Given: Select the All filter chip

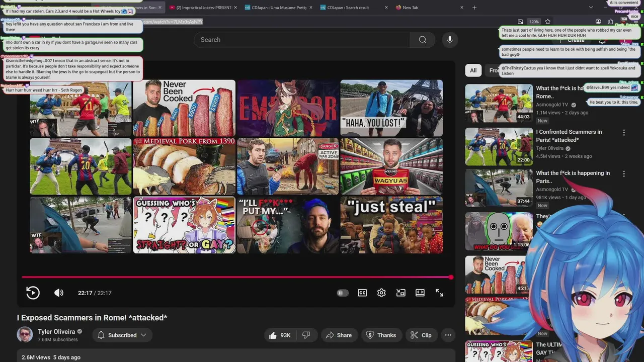Looking at the screenshot, I should [x=473, y=70].
